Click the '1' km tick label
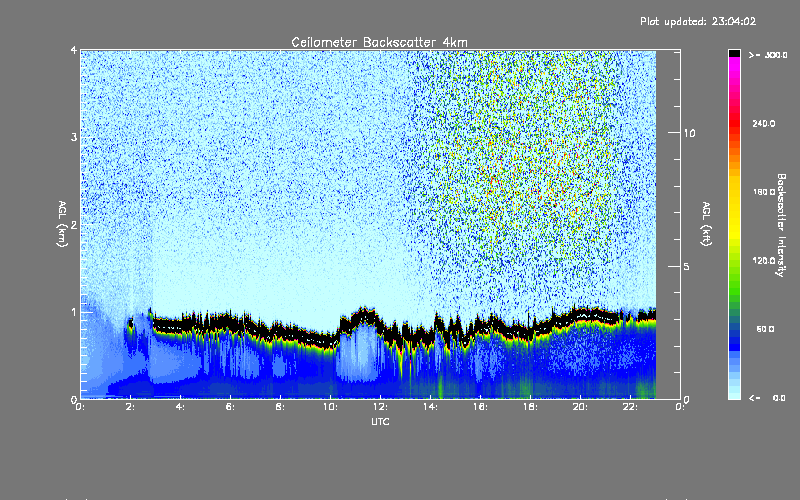The height and width of the screenshot is (500, 800). (x=74, y=312)
